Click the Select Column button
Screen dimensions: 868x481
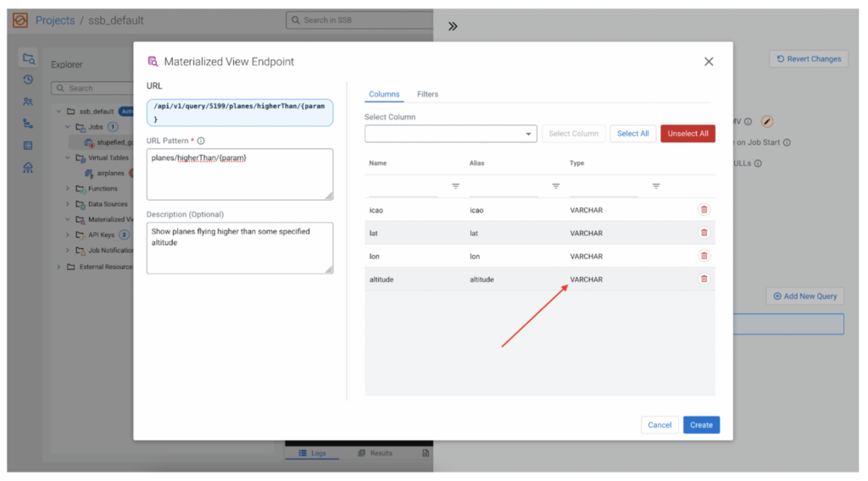pos(574,134)
